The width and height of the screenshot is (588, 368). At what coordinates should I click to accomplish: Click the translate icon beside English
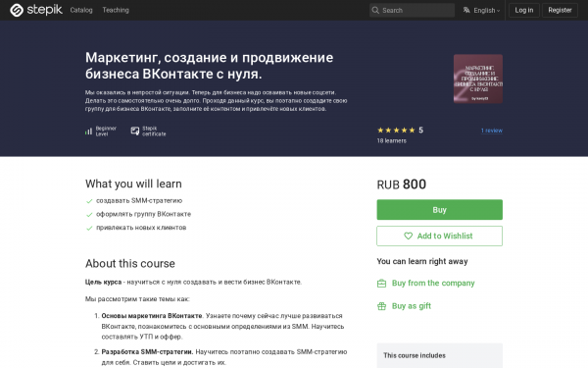click(466, 10)
